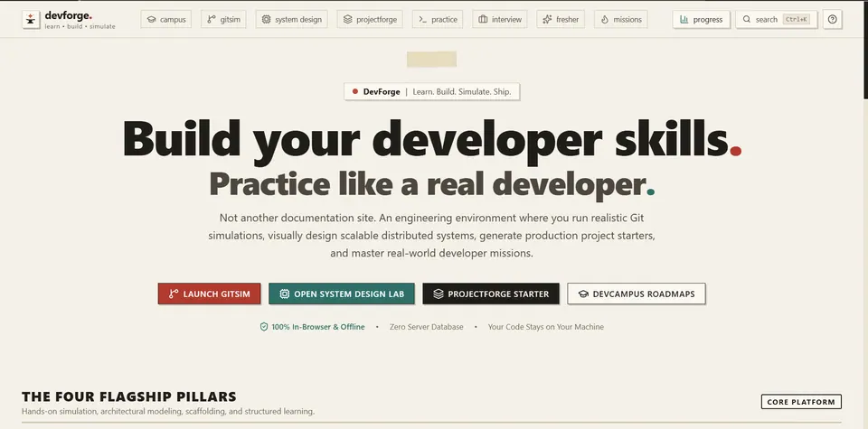This screenshot has width=868, height=429.
Task: Click the devforge brand name text
Action: (68, 15)
